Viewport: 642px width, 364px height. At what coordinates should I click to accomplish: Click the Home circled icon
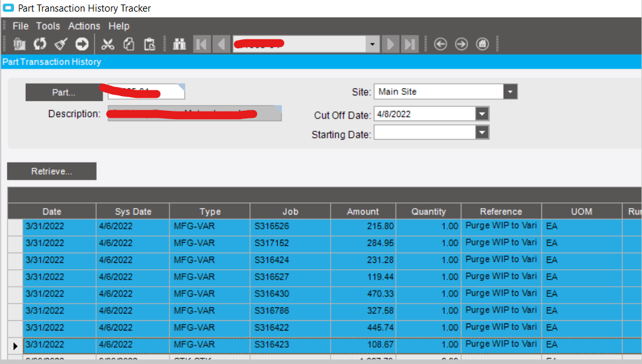coord(482,44)
